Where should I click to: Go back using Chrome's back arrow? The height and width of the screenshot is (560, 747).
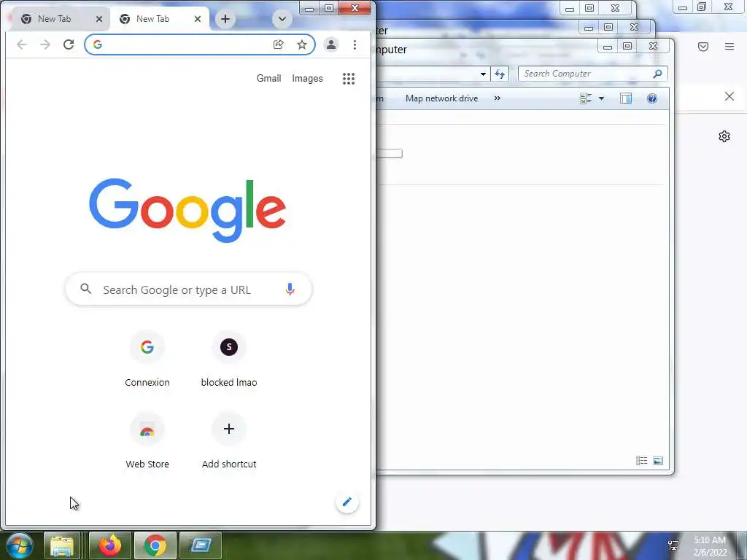pyautogui.click(x=21, y=44)
